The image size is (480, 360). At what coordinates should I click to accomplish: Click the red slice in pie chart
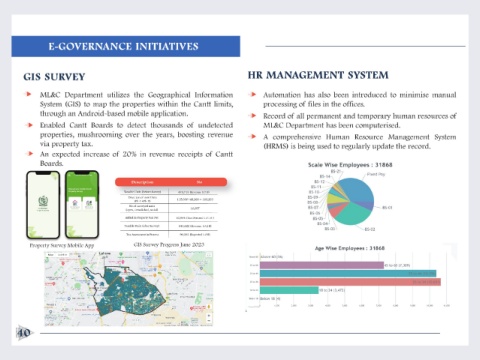coord(335,210)
